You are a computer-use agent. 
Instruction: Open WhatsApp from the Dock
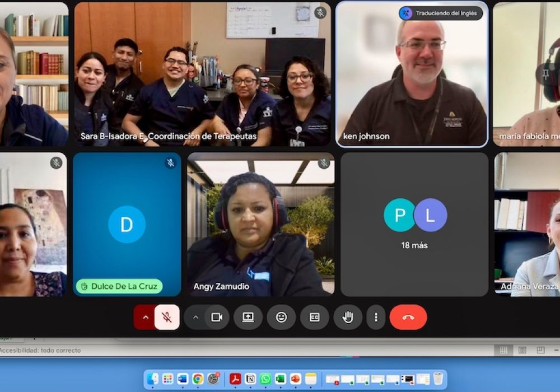pos(265,379)
